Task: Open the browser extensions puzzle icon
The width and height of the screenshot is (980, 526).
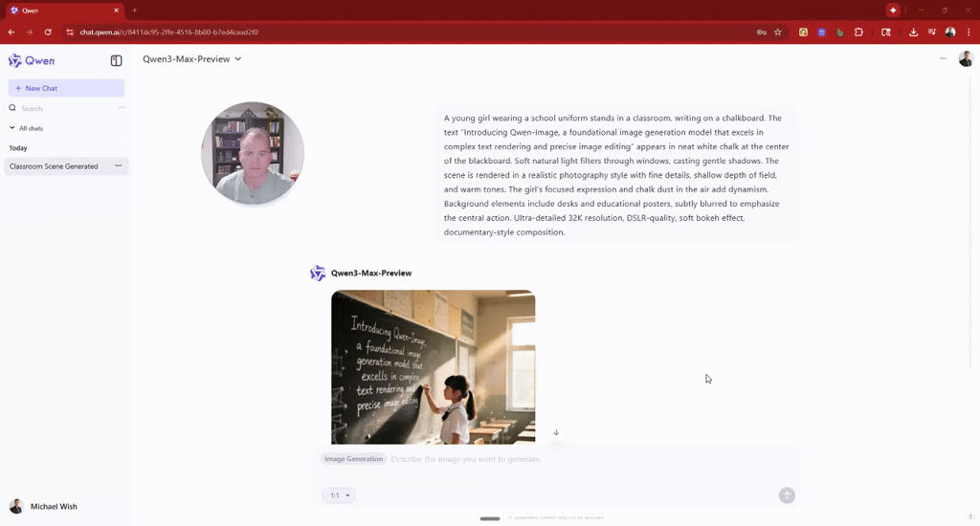Action: point(858,32)
